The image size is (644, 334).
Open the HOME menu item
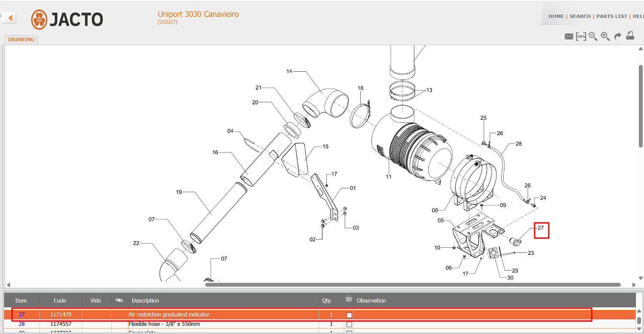[556, 16]
